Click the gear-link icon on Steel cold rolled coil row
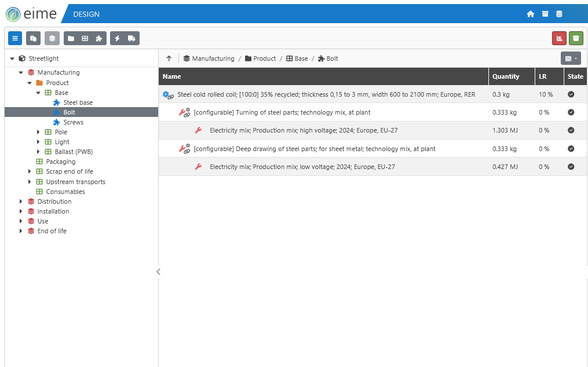Image resolution: width=588 pixels, height=367 pixels. tap(168, 95)
